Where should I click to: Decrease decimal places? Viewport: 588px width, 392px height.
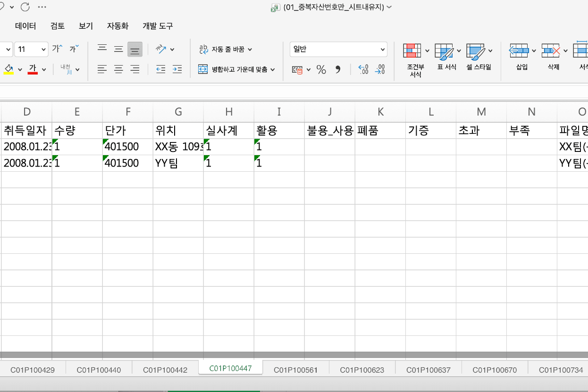(x=380, y=70)
